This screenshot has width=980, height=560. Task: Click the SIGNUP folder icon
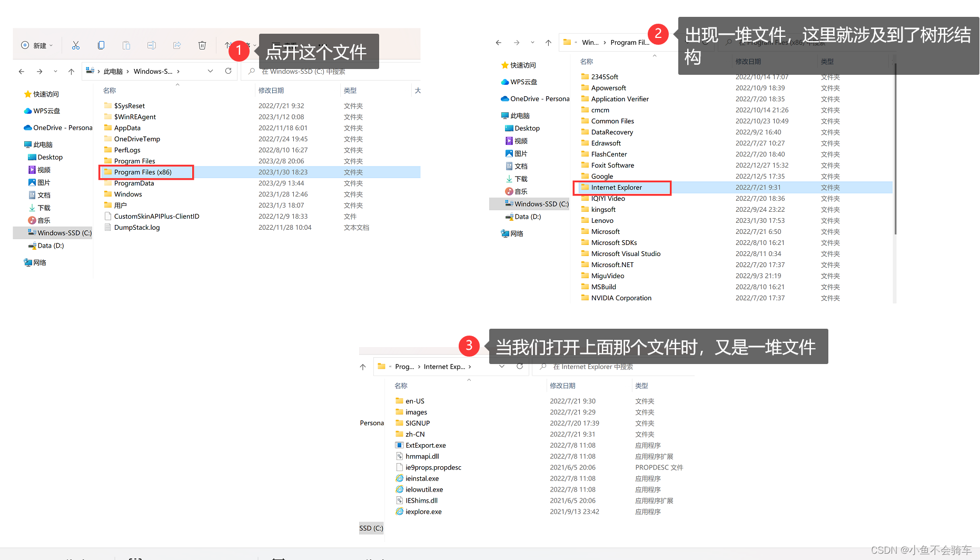(x=399, y=423)
